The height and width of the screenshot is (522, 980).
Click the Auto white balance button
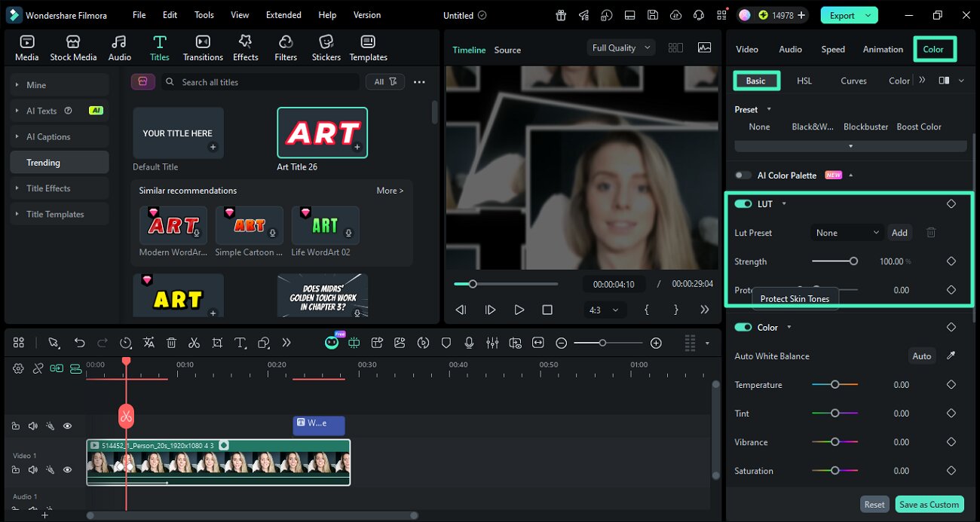point(922,356)
